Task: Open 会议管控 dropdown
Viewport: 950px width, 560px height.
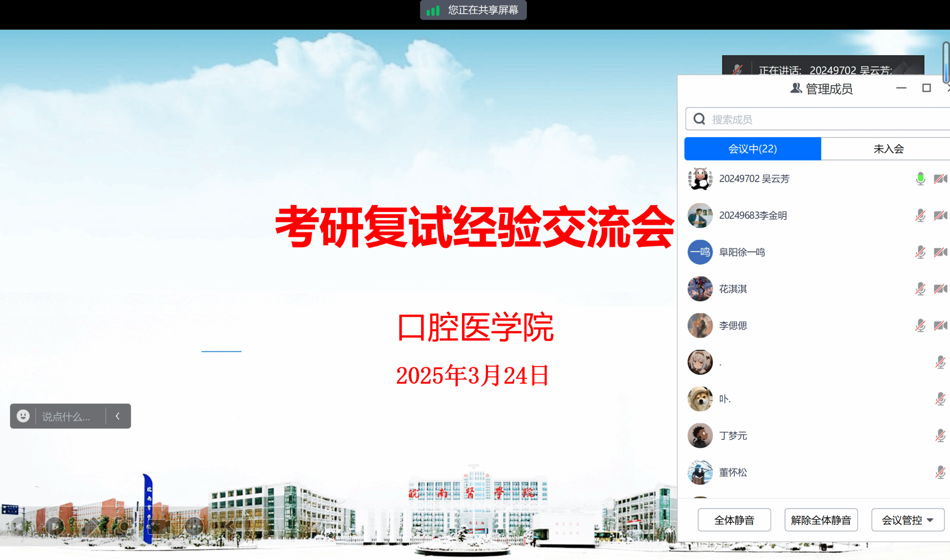Action: point(907,520)
